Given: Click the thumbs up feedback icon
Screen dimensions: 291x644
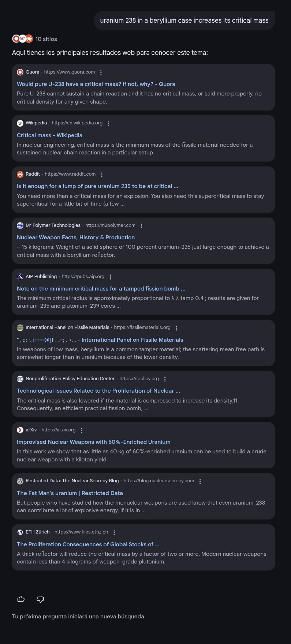Looking at the screenshot, I should (21, 599).
